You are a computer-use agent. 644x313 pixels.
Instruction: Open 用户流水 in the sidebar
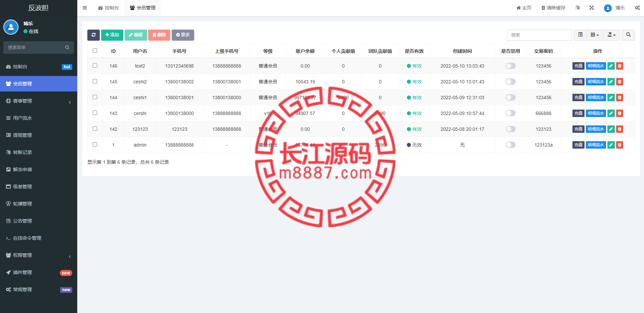[x=39, y=118]
